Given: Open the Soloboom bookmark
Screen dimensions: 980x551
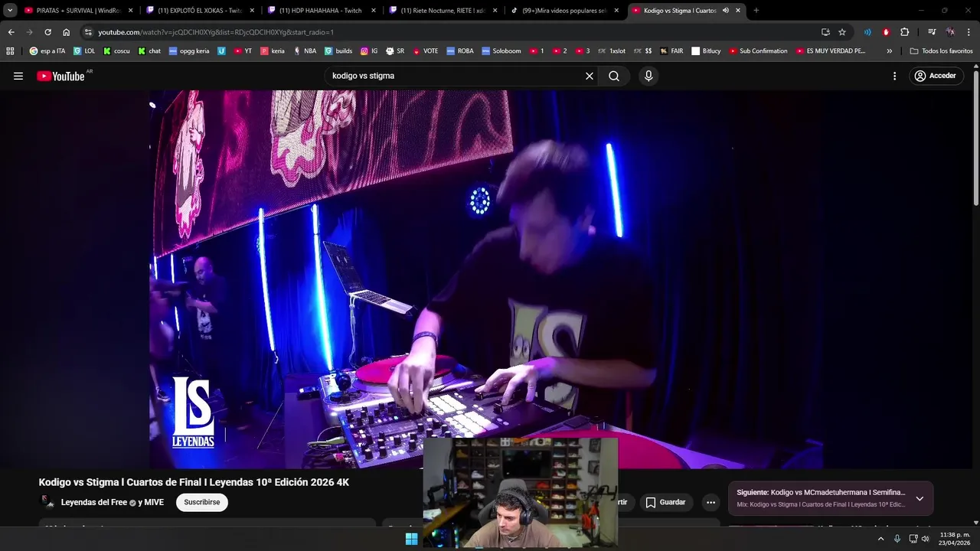Looking at the screenshot, I should [501, 51].
